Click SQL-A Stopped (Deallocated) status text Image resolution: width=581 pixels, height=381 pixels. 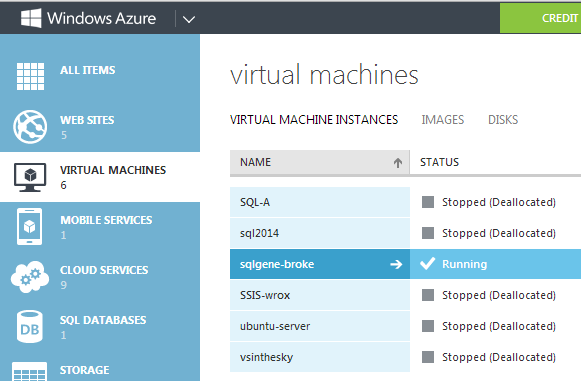click(499, 202)
